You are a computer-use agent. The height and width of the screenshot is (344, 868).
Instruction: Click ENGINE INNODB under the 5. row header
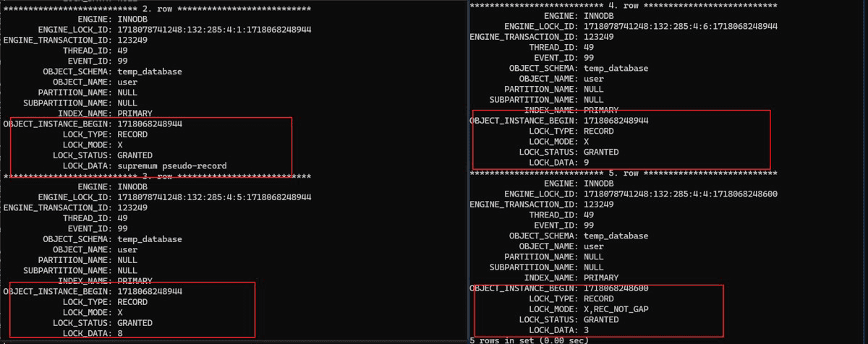click(x=600, y=184)
